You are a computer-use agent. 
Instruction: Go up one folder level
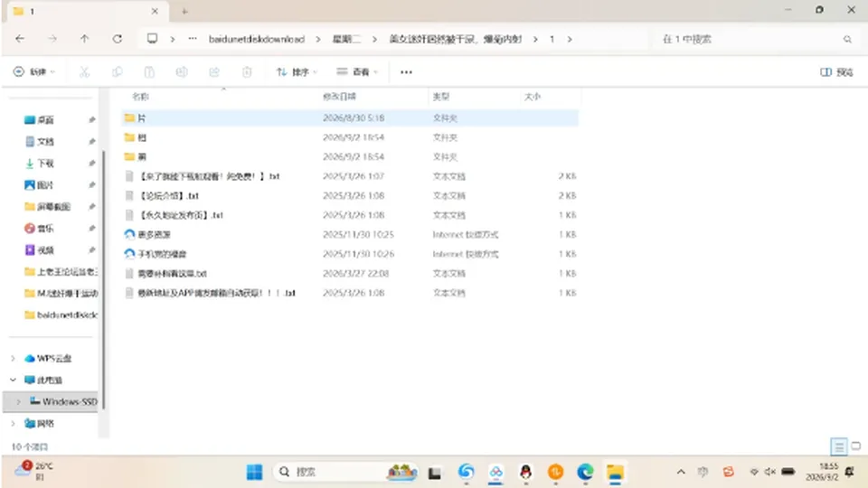pyautogui.click(x=84, y=39)
